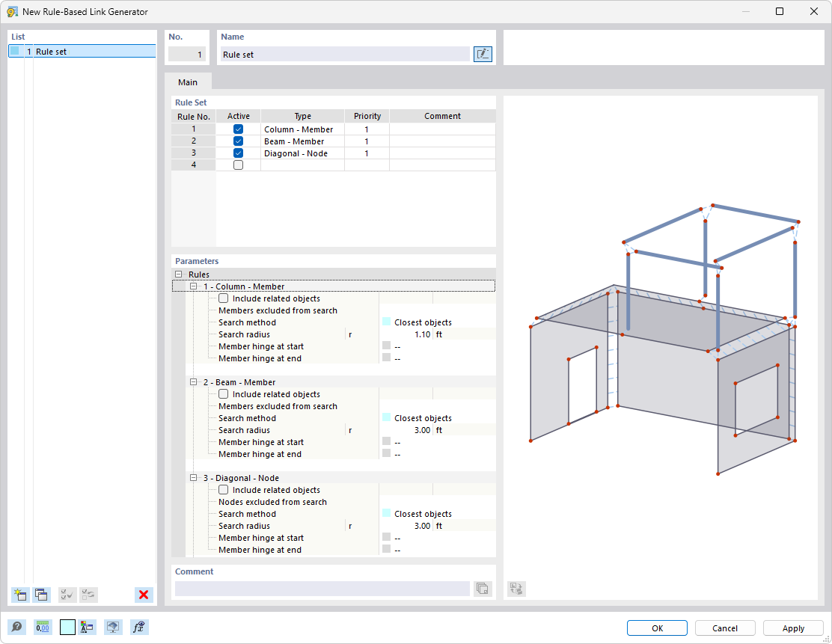Click the copy rule set icon under the list

coord(41,594)
